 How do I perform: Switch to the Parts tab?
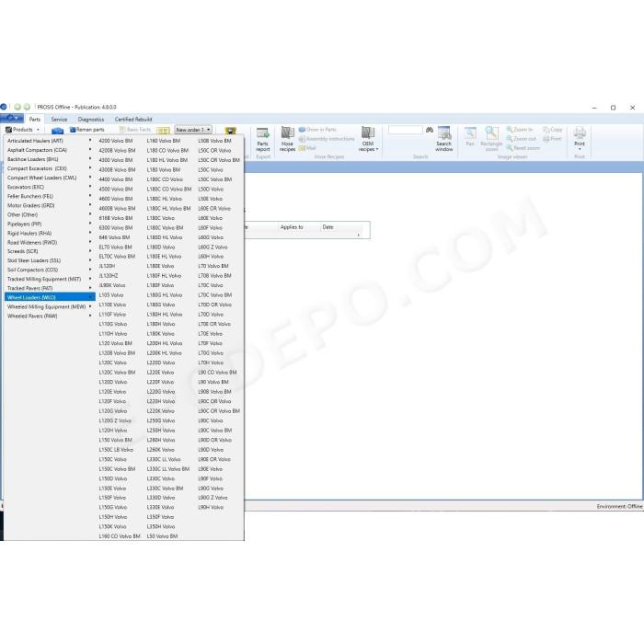pyautogui.click(x=35, y=119)
